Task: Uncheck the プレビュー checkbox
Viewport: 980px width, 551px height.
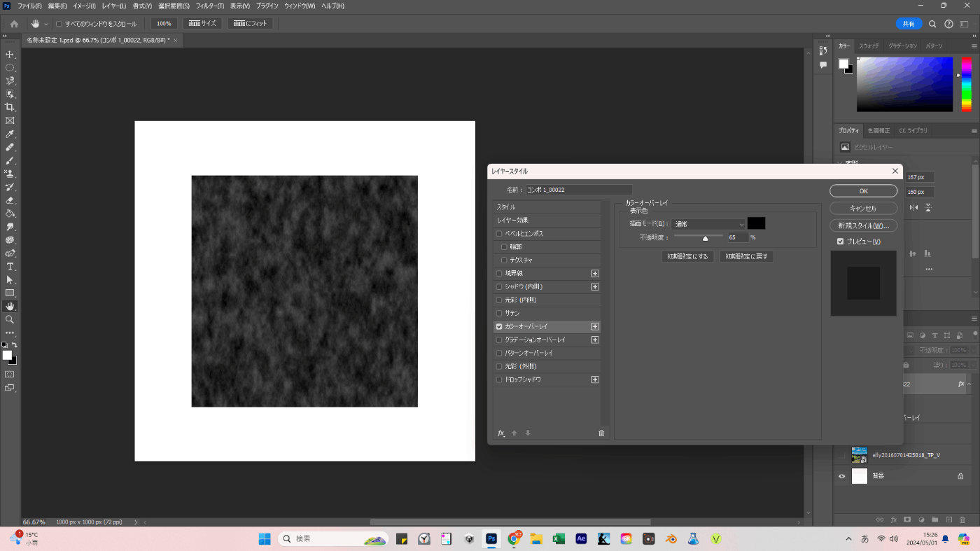Action: 841,242
